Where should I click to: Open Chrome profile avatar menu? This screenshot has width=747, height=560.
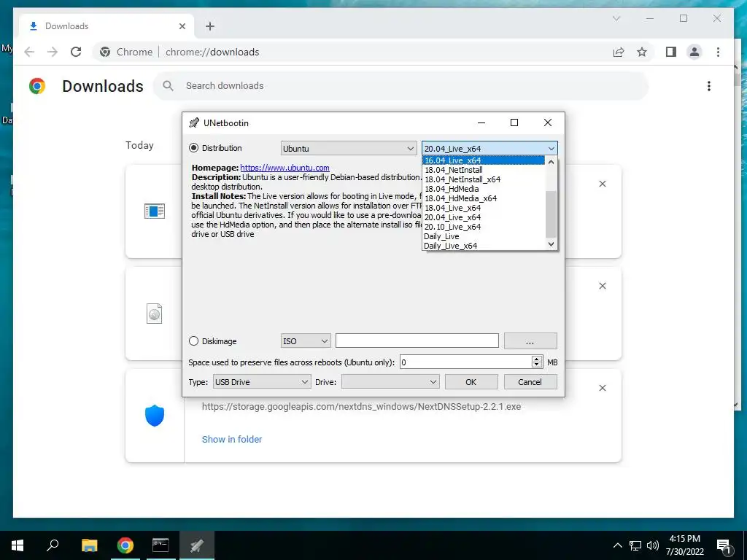694,52
